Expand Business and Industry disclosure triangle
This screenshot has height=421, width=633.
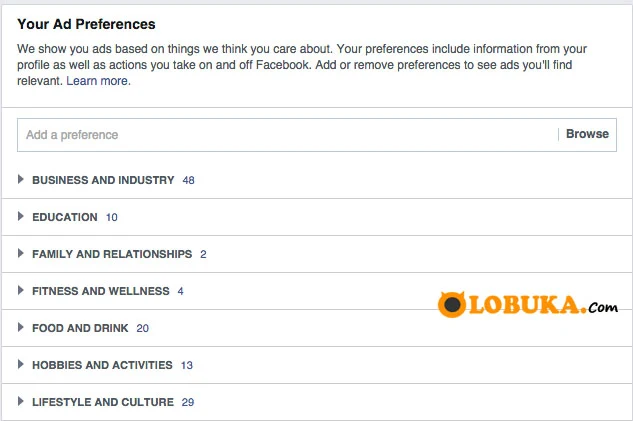[21, 180]
